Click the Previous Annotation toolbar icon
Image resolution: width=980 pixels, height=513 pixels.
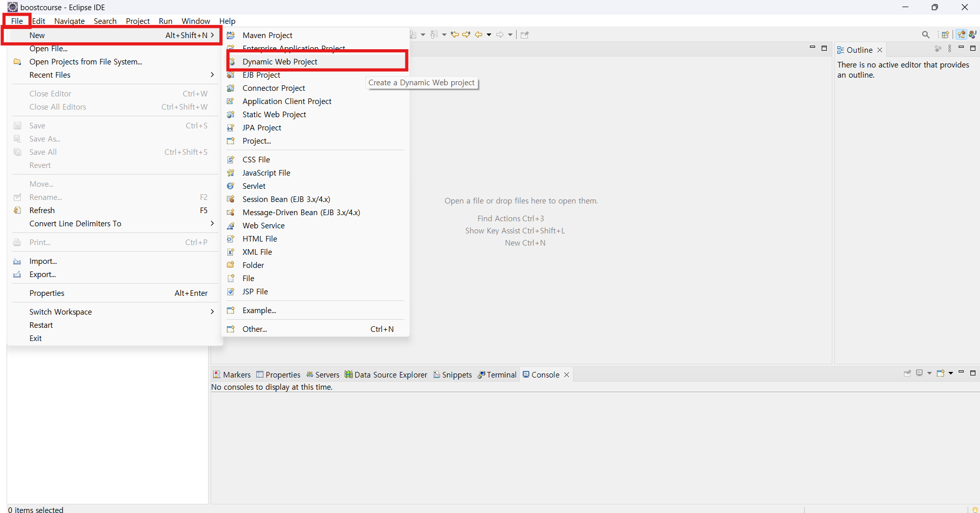(x=434, y=35)
